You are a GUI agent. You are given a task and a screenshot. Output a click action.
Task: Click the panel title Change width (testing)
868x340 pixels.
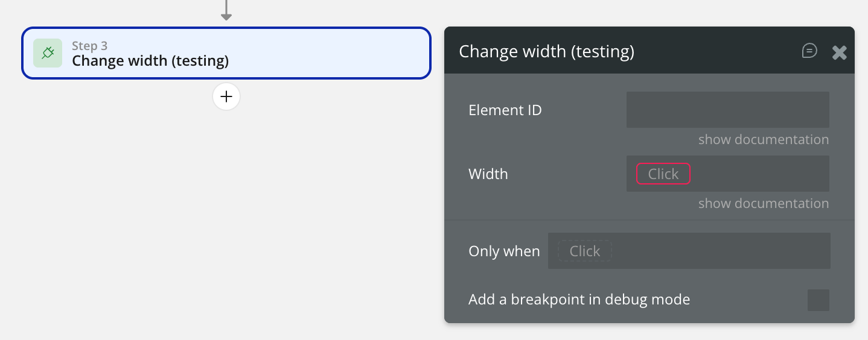546,52
